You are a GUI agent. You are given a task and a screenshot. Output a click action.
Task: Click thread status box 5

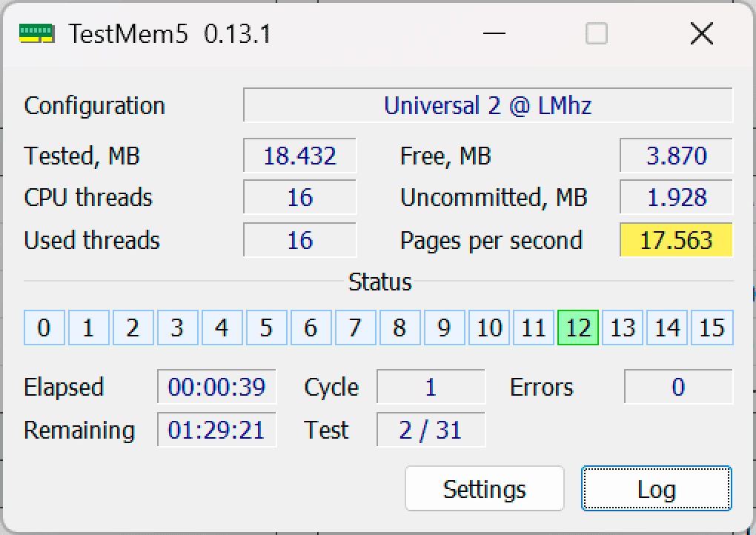pos(267,328)
